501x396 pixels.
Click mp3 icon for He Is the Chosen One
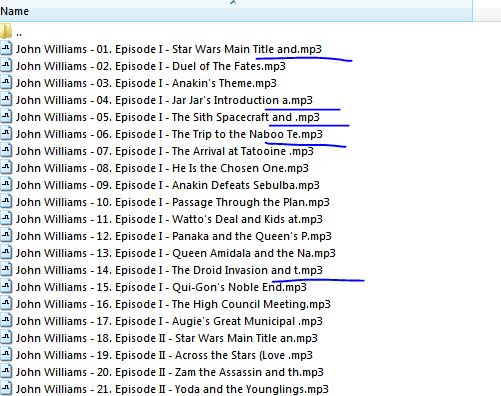click(x=6, y=167)
